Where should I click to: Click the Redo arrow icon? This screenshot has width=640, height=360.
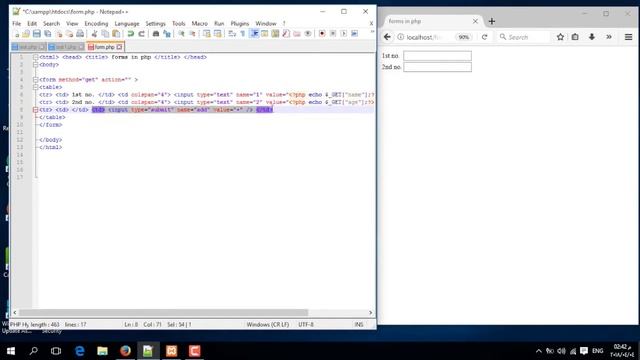coord(141,34)
